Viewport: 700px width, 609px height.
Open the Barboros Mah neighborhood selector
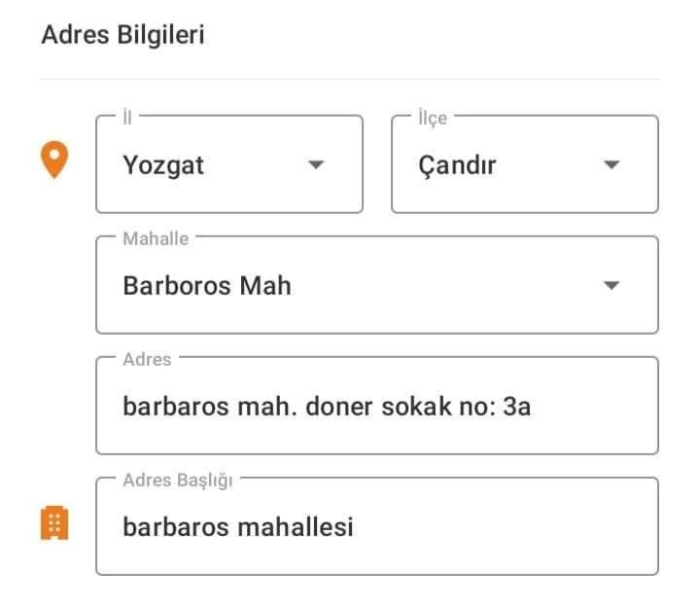(377, 285)
